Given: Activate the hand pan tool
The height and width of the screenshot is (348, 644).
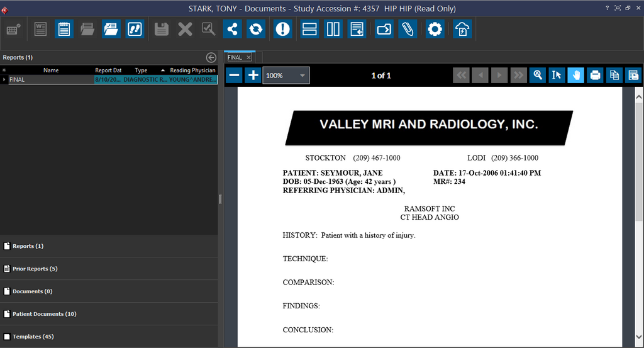Looking at the screenshot, I should [575, 76].
